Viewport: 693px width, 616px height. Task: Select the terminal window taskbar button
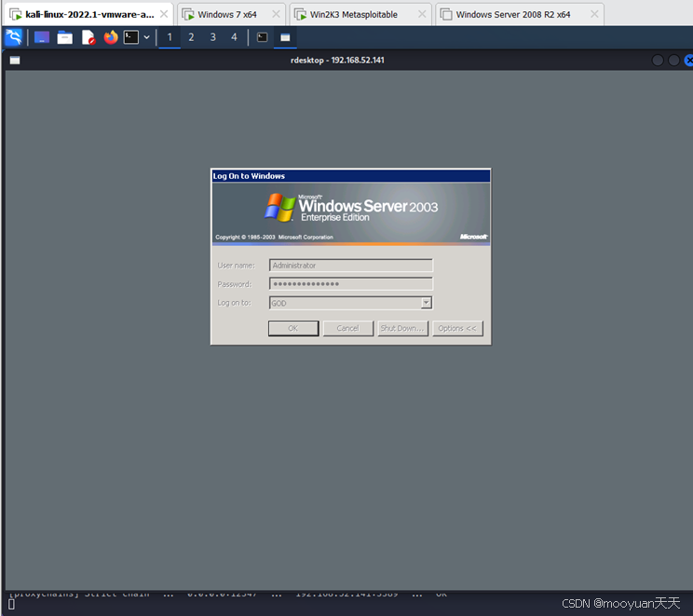pos(263,37)
